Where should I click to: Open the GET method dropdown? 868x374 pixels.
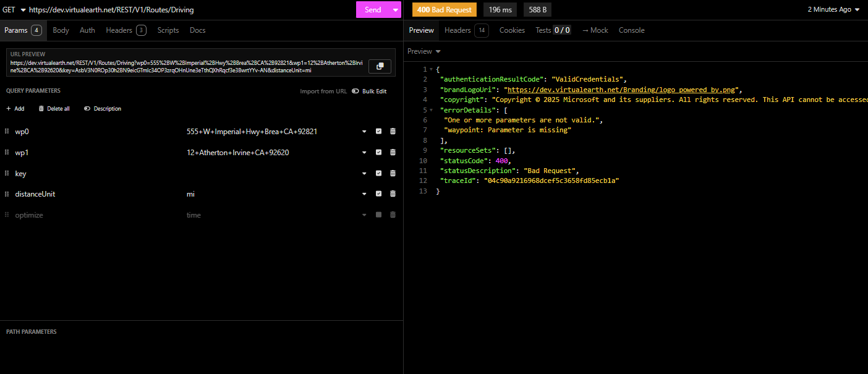(14, 9)
